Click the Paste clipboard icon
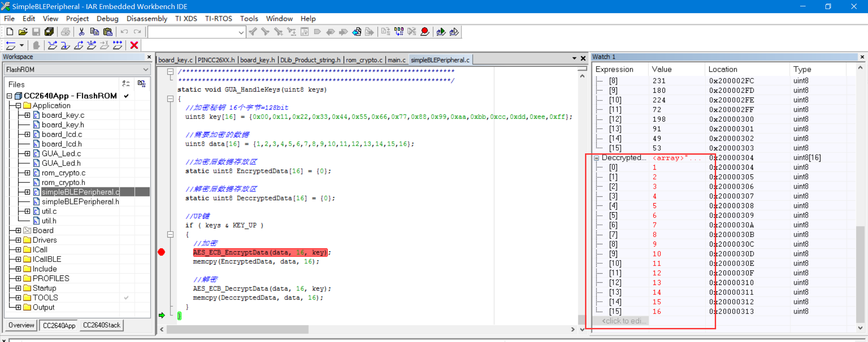 coord(108,32)
